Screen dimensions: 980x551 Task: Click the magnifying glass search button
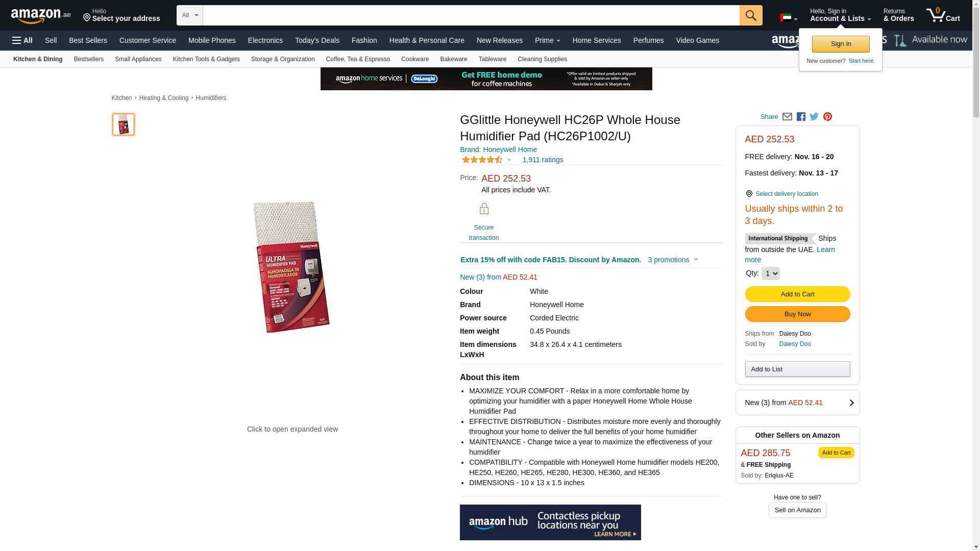click(751, 15)
